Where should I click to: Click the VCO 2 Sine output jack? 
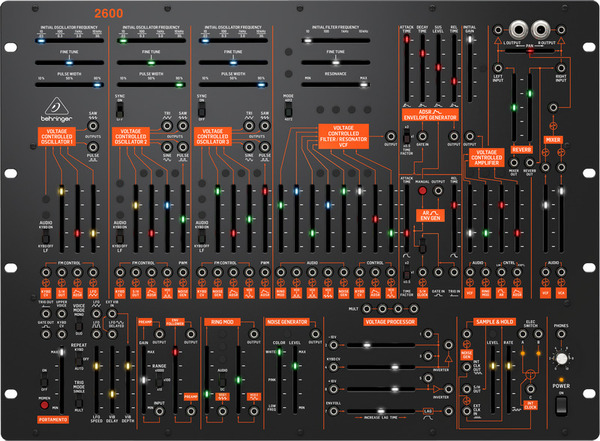click(x=167, y=147)
